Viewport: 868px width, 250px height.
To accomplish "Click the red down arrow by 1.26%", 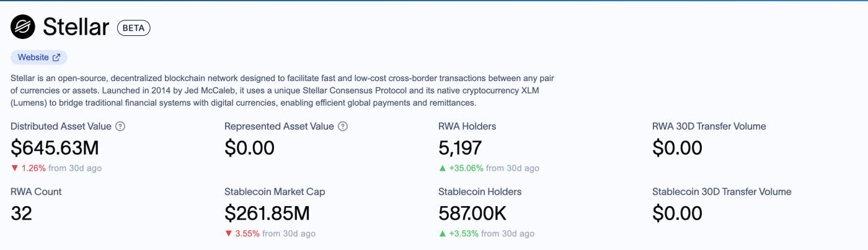I will [x=14, y=168].
